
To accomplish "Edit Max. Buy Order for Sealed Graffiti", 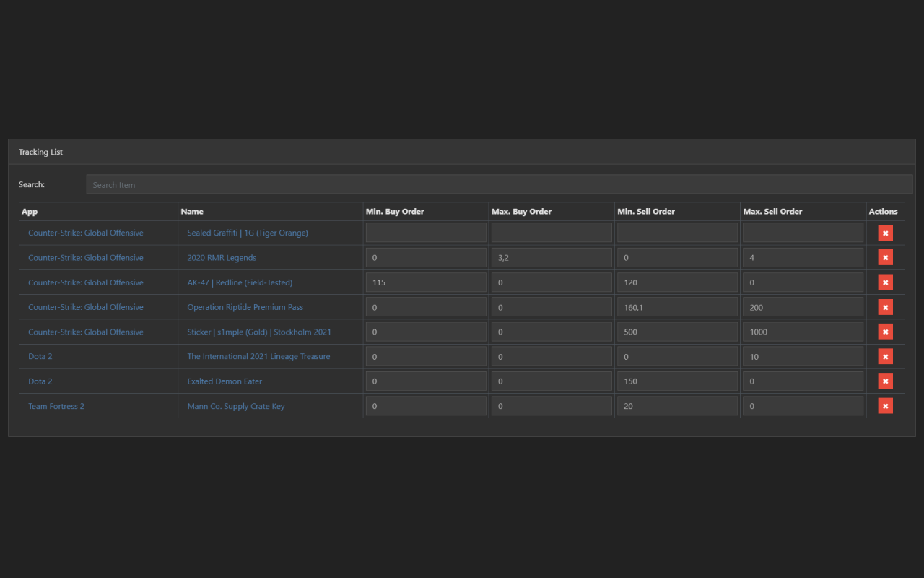I will coord(552,233).
